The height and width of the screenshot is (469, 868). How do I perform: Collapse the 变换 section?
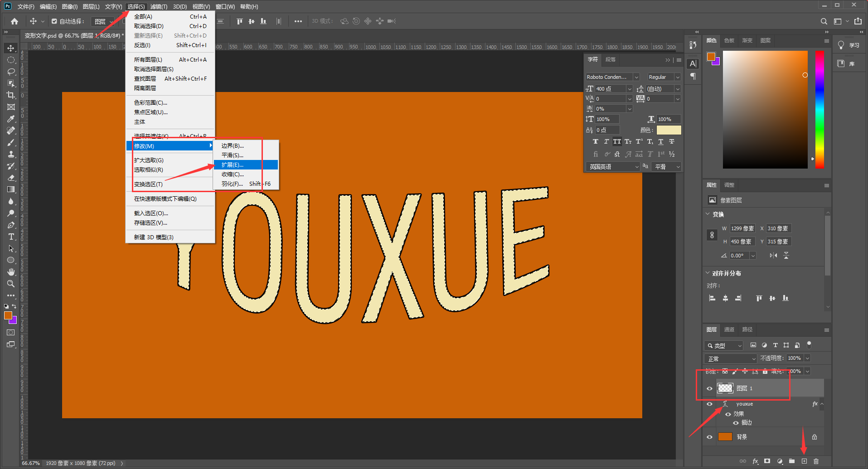point(708,214)
